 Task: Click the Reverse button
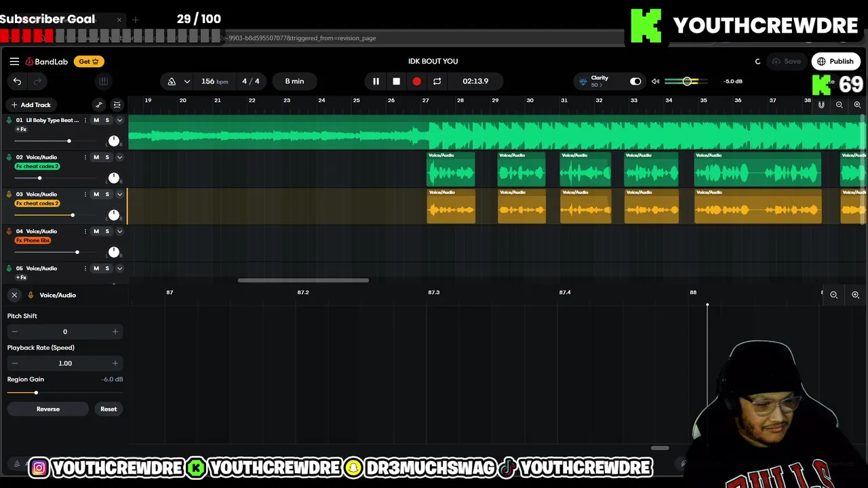click(x=48, y=409)
